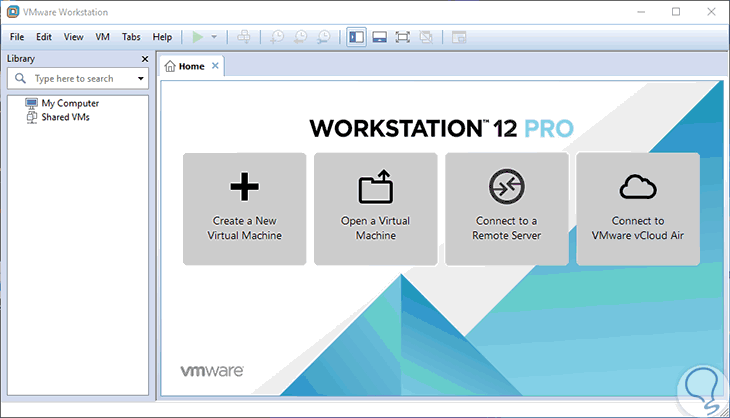The width and height of the screenshot is (730, 418).
Task: Open the View menu
Action: point(74,37)
